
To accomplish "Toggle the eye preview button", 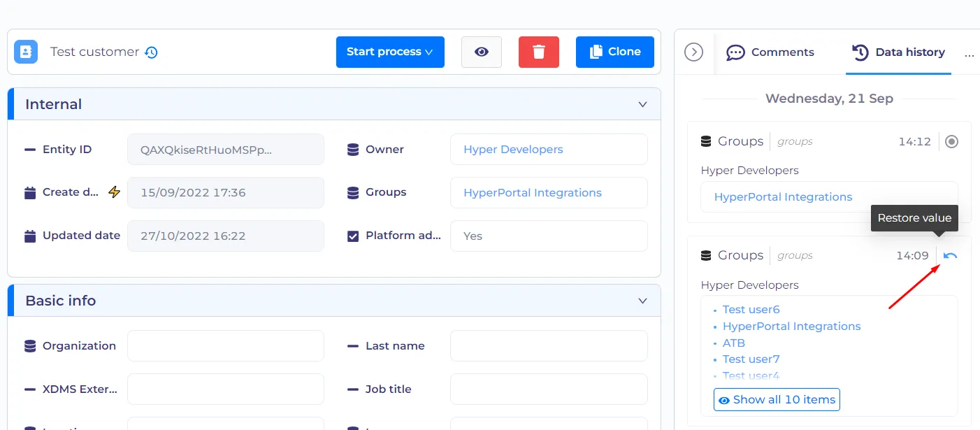I will click(x=482, y=52).
